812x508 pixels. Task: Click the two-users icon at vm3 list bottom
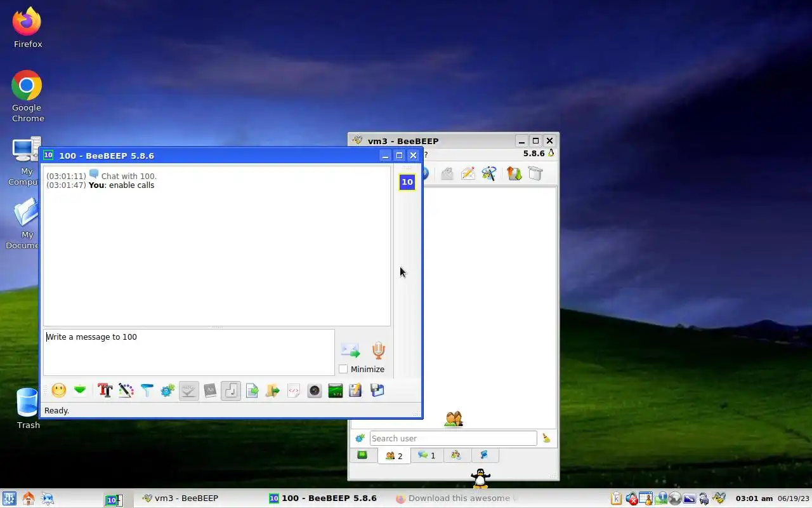pos(454,418)
